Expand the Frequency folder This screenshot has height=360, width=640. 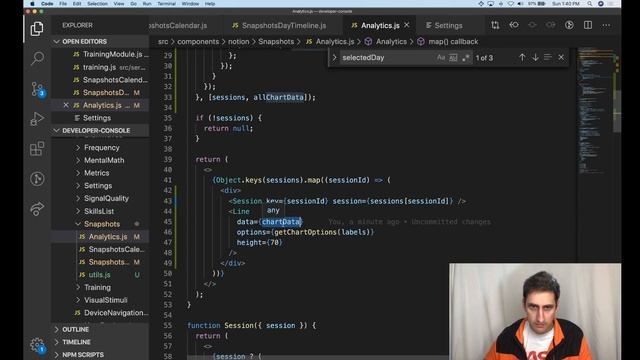pyautogui.click(x=101, y=148)
